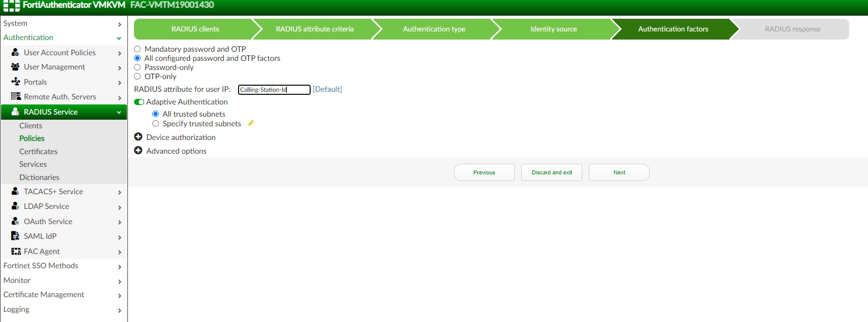Click the RADIUS Service icon

point(15,112)
